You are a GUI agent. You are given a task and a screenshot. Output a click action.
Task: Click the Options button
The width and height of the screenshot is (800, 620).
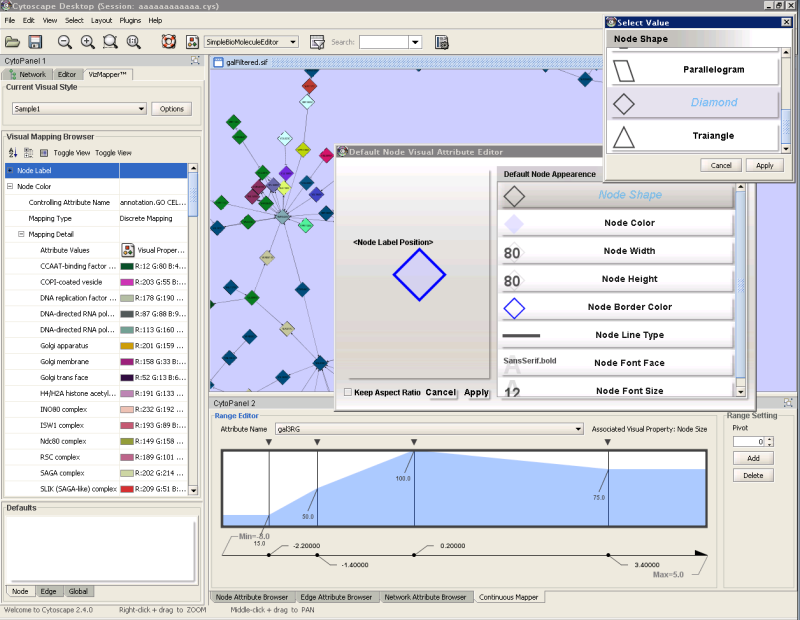(x=171, y=109)
